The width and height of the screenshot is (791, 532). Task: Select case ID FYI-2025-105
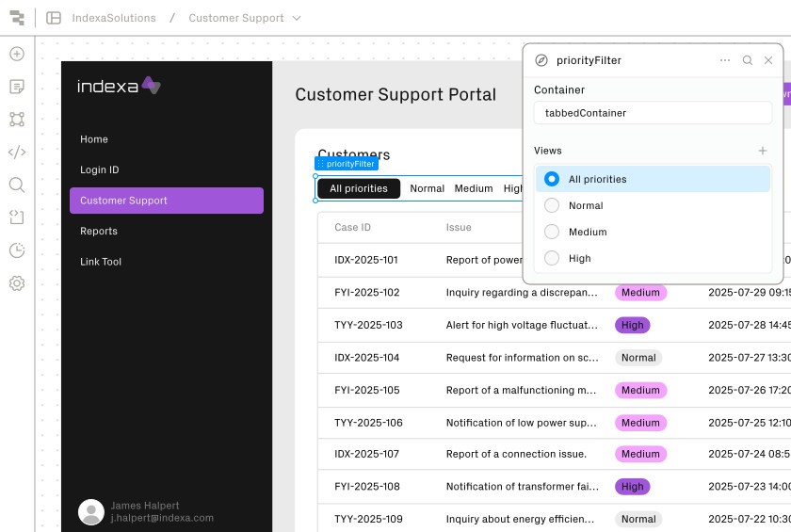366,391
